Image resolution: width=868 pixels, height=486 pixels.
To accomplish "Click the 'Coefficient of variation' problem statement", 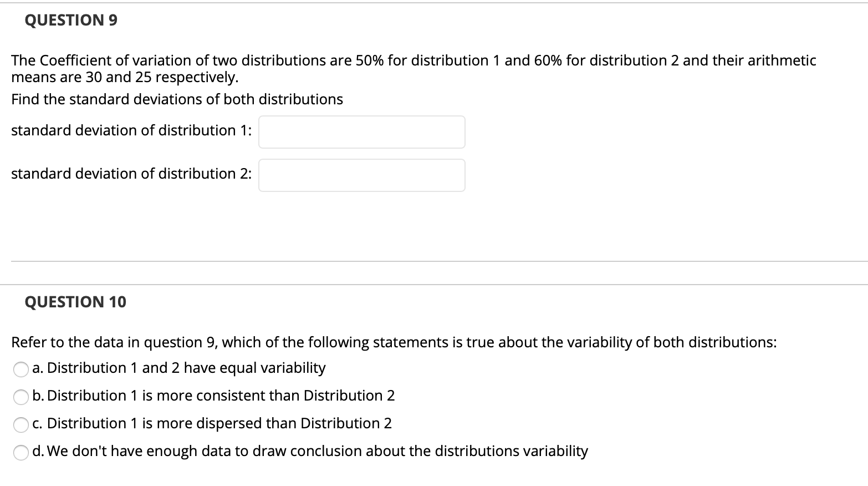I will click(413, 60).
